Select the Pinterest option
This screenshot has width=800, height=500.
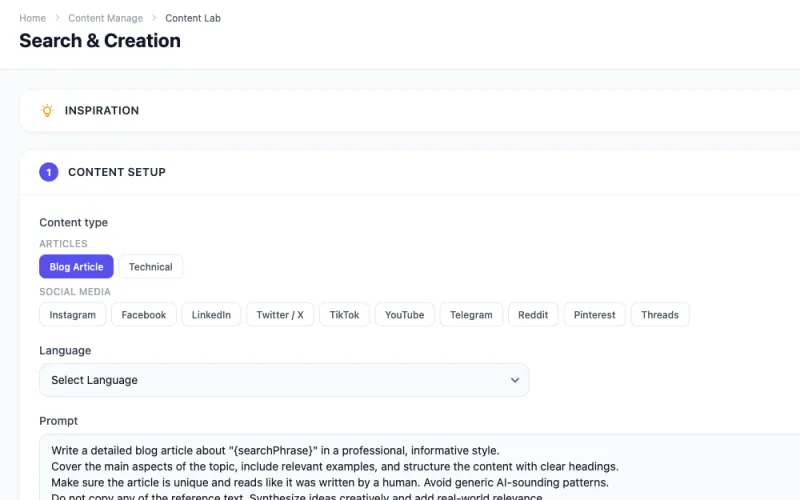[x=594, y=315]
